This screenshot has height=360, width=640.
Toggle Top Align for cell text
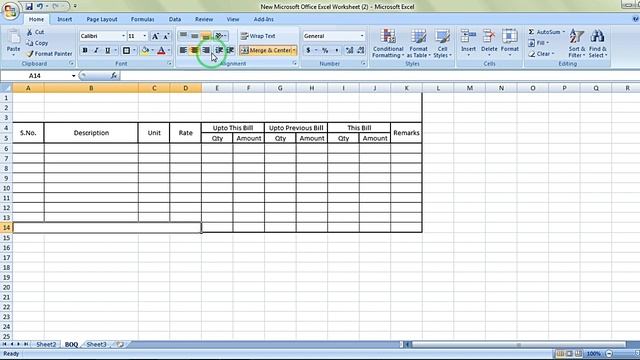(x=183, y=36)
